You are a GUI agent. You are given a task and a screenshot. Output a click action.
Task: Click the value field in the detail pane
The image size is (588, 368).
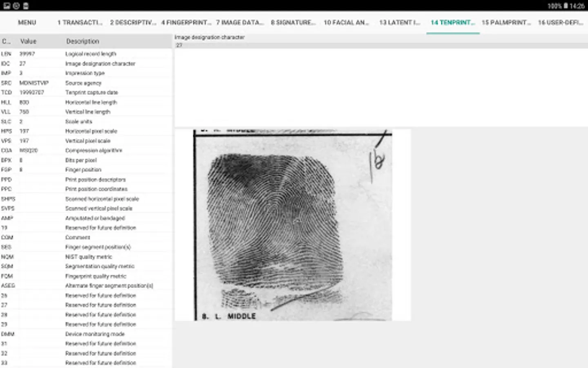point(381,45)
